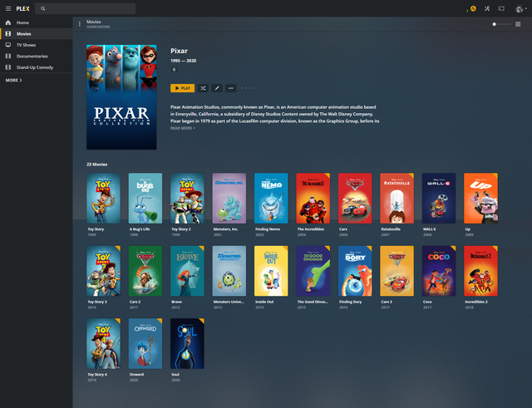Image resolution: width=532 pixels, height=408 pixels.
Task: Open the Cars 2006 poster
Action: pos(355,199)
